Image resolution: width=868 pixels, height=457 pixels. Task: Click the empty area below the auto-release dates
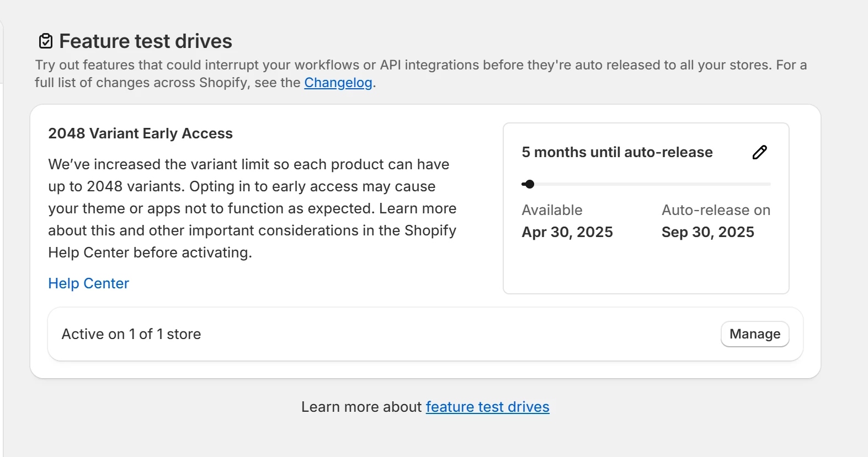coord(646,267)
